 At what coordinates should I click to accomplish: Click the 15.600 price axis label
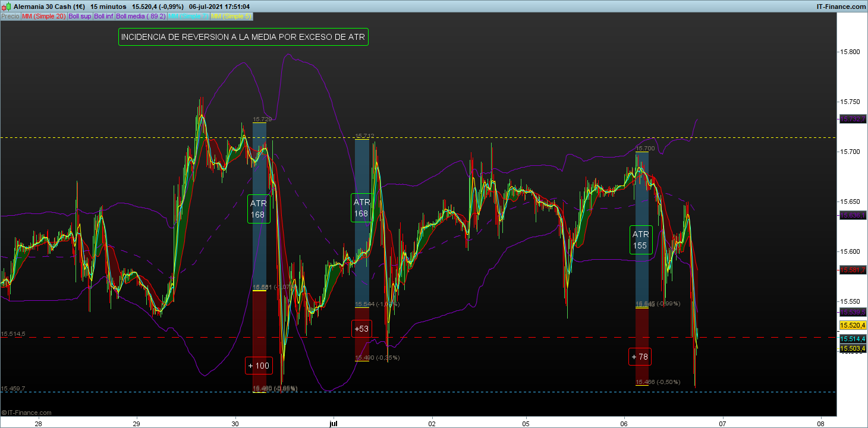850,251
